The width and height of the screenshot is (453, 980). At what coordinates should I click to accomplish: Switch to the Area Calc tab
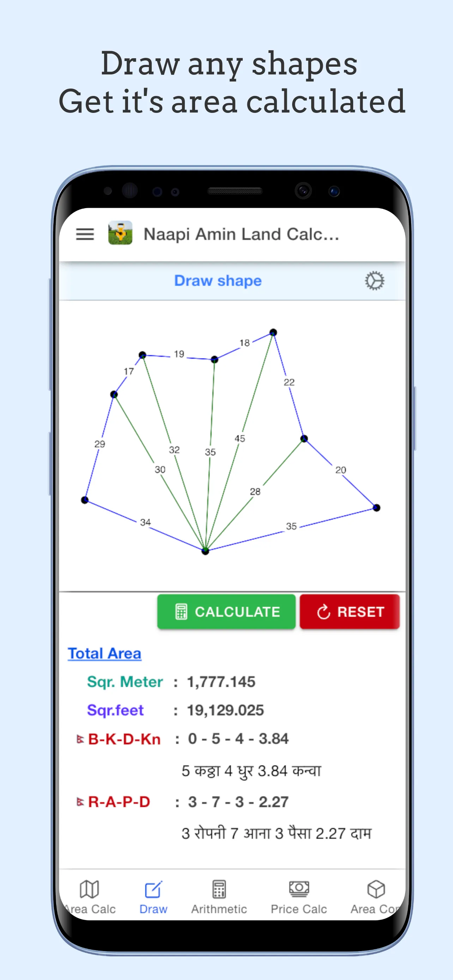pos(90,897)
